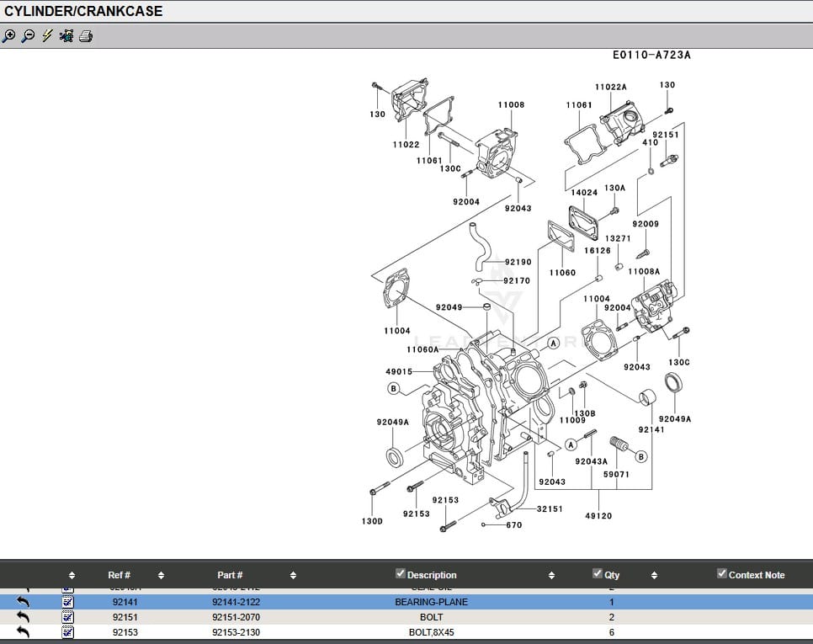Image resolution: width=813 pixels, height=644 pixels.
Task: Click the arrow icon for row 92141
Action: pyautogui.click(x=24, y=602)
